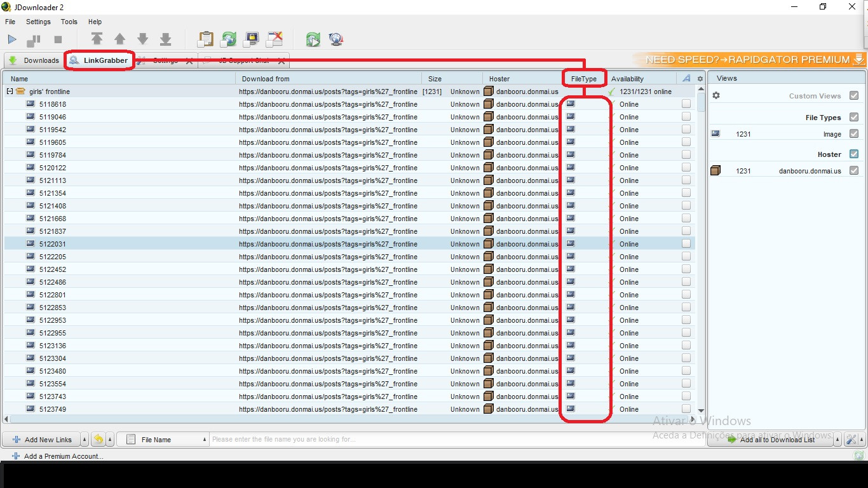The image size is (868, 488).
Task: Click hoster box icon in 5118618 row
Action: (x=488, y=104)
